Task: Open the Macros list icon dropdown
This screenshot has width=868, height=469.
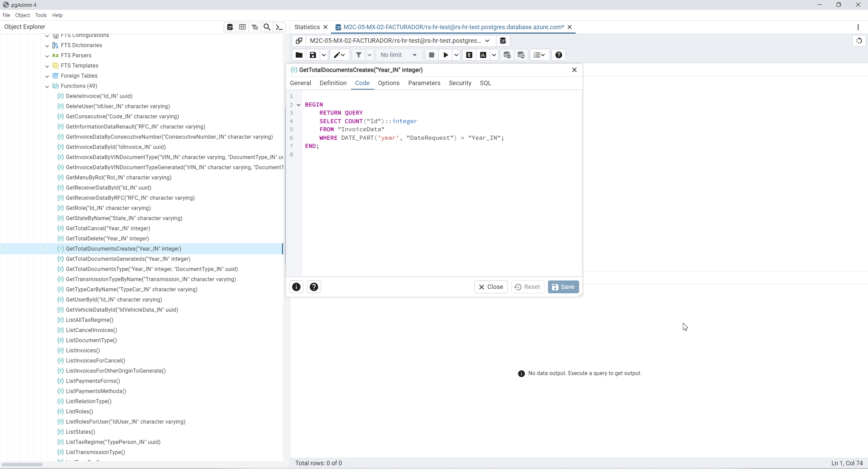Action: pos(539,55)
